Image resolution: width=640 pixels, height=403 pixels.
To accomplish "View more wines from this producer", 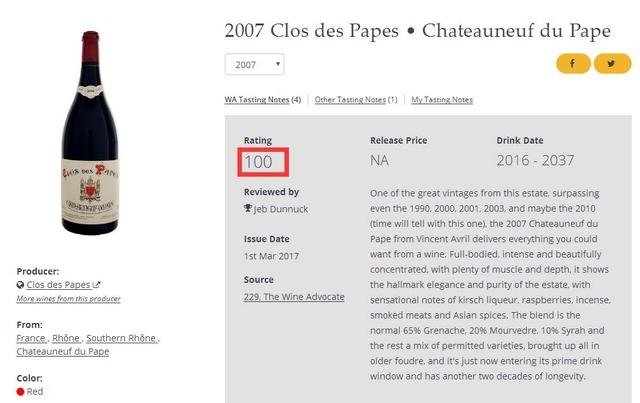I will coord(68,299).
